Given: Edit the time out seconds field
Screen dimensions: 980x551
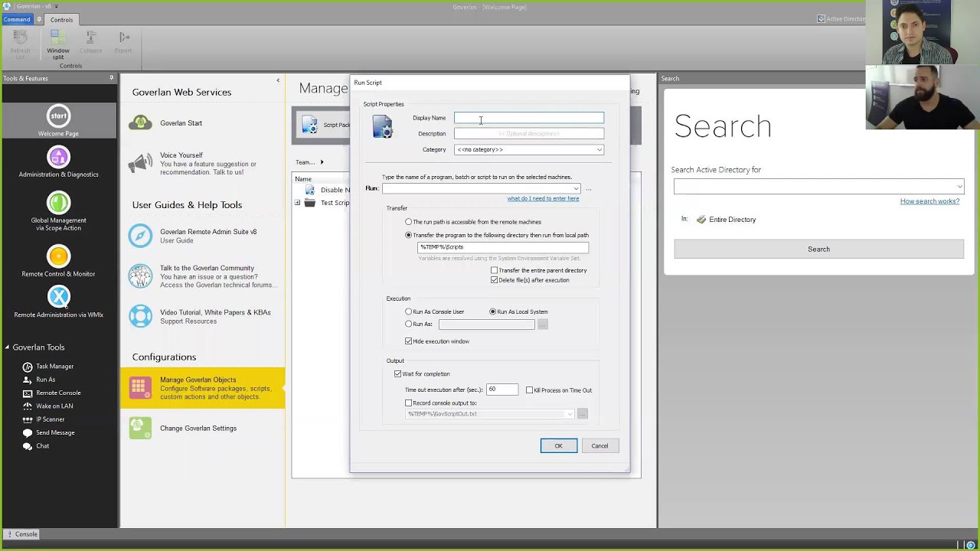Looking at the screenshot, I should pos(502,390).
